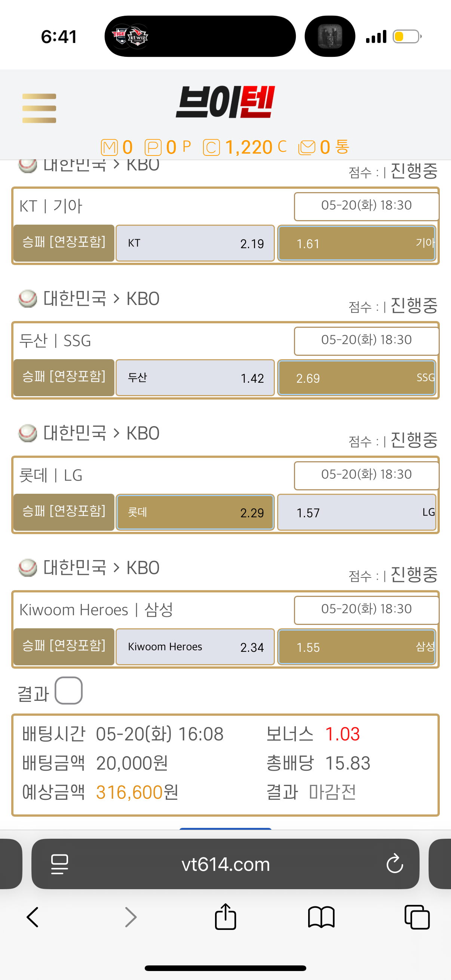The image size is (451, 980).
Task: Tap the 롯데 2.29 selected bet
Action: click(x=195, y=512)
